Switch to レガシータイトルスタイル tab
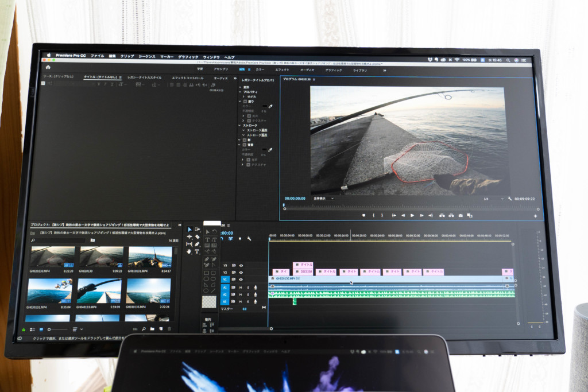The height and width of the screenshot is (392, 588). (x=144, y=77)
